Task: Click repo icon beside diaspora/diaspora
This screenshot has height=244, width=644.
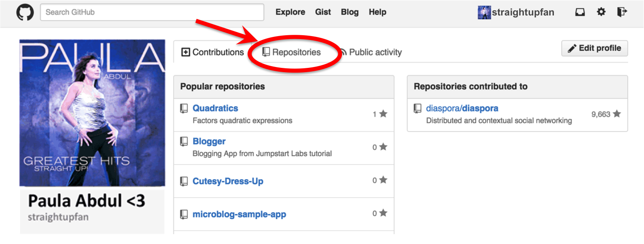Action: point(417,109)
